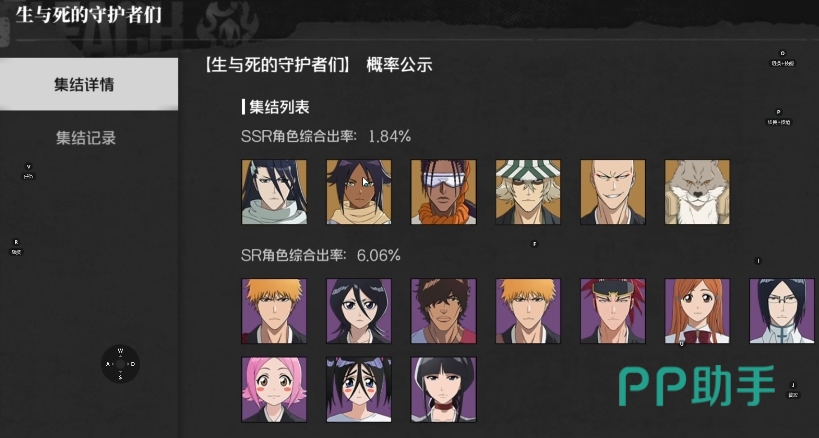Click the Byakuya SSR portrait with white scarf

274,192
